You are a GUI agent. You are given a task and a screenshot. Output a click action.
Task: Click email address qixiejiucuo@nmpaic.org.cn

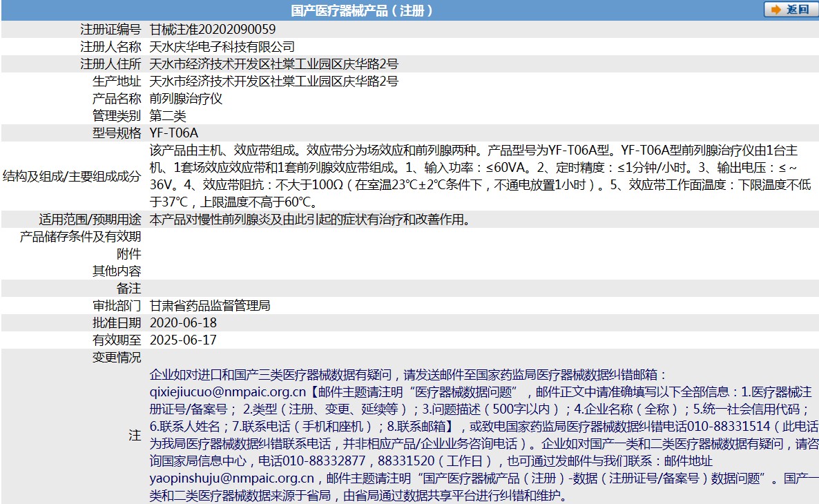[x=228, y=391]
